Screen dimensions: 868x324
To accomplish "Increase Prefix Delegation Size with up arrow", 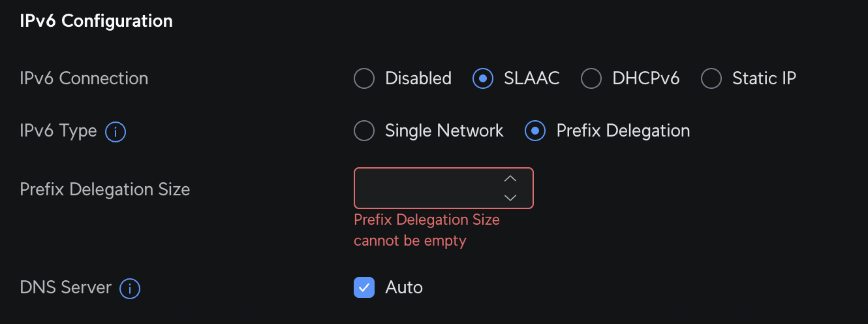I will (x=510, y=178).
